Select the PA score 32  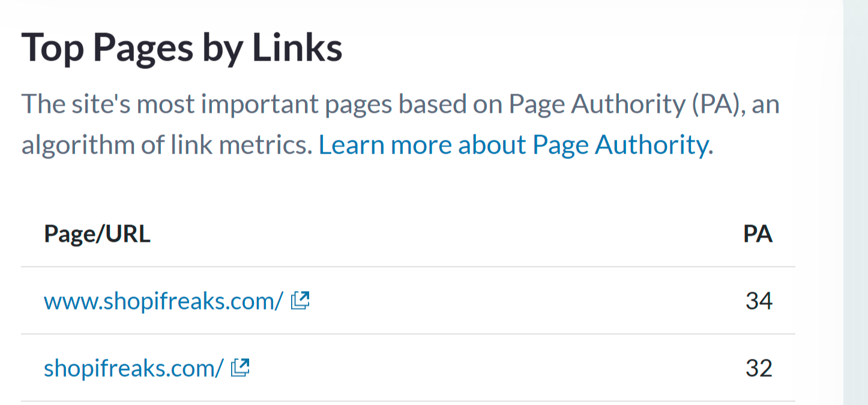759,368
